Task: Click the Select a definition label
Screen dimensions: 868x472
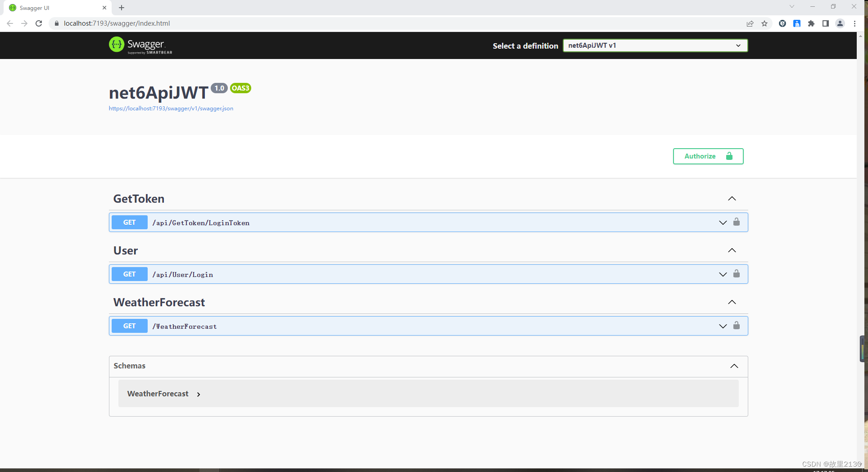Action: coord(525,46)
